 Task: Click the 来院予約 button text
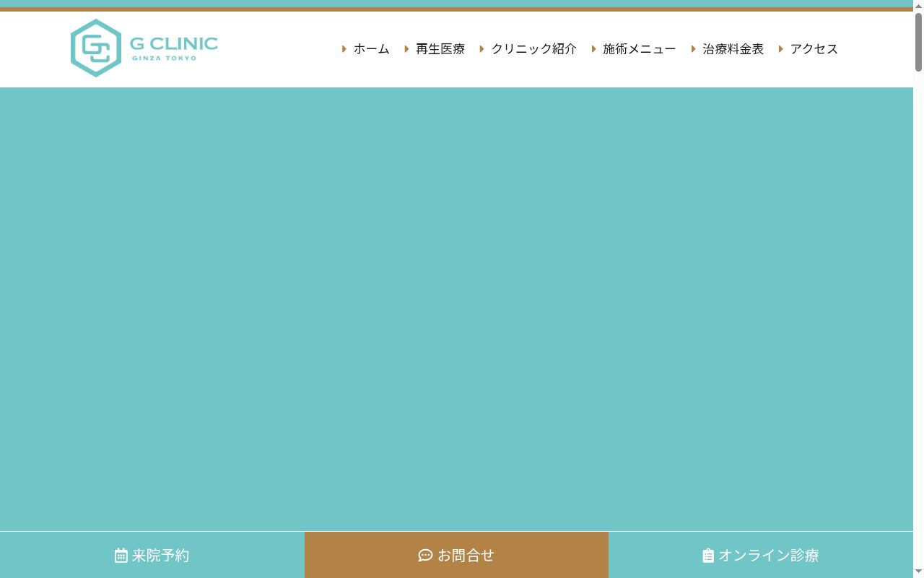click(x=160, y=556)
